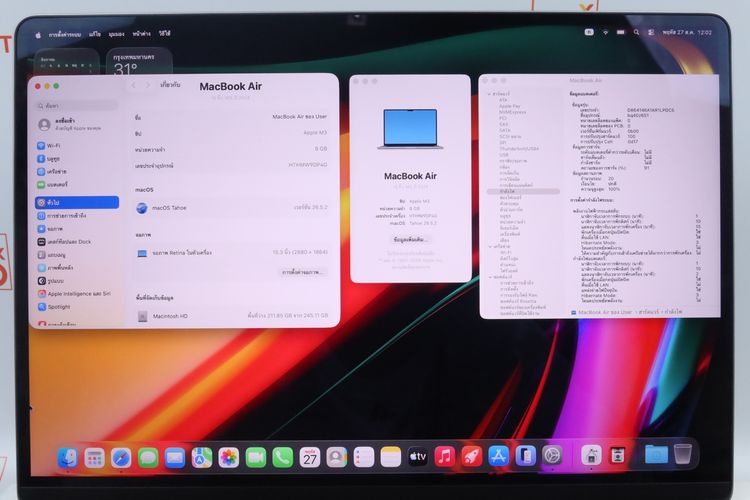Open Notes from the Dock
The width and height of the screenshot is (750, 500).
pyautogui.click(x=391, y=457)
